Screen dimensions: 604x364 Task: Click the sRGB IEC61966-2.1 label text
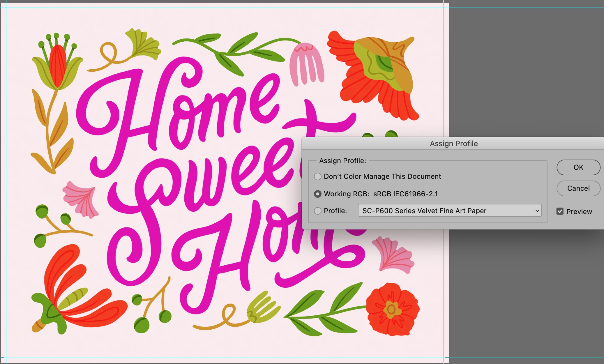(405, 194)
